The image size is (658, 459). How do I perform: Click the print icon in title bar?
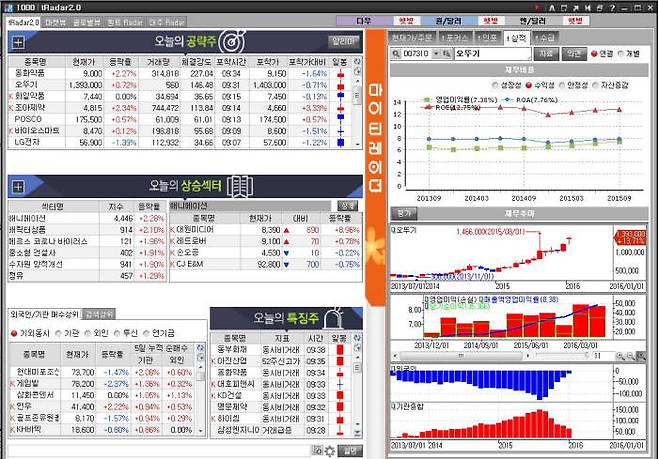click(600, 8)
